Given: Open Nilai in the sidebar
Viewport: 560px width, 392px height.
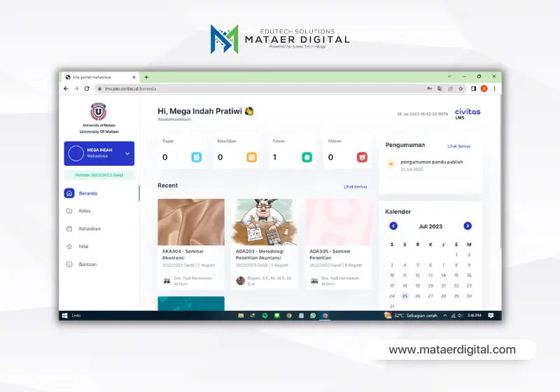Looking at the screenshot, I should pyautogui.click(x=83, y=246).
